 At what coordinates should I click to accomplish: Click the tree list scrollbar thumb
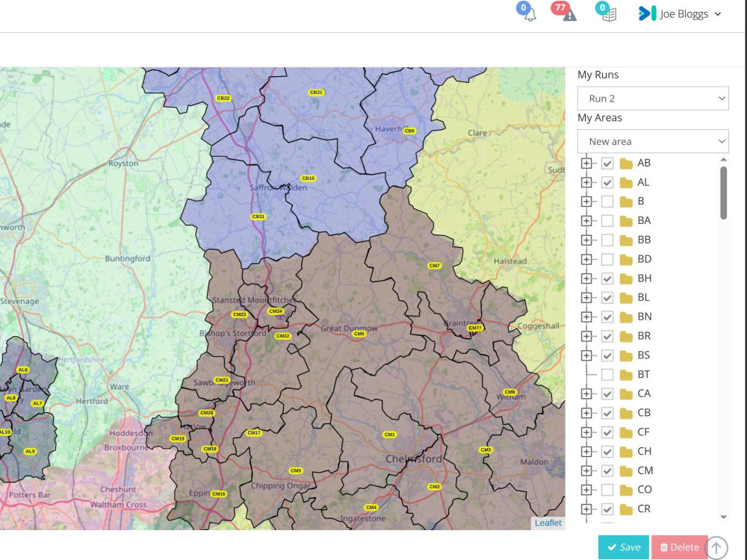tap(724, 193)
